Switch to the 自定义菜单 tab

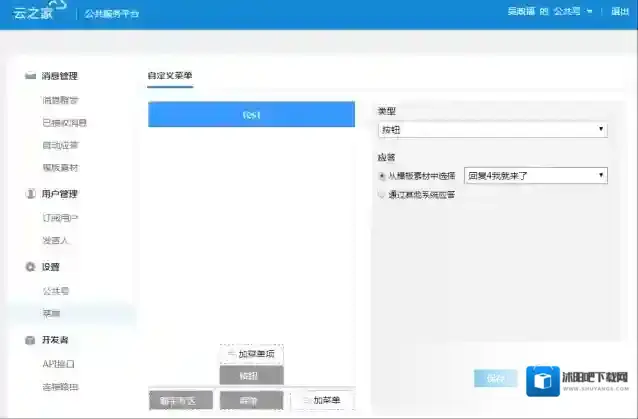170,76
